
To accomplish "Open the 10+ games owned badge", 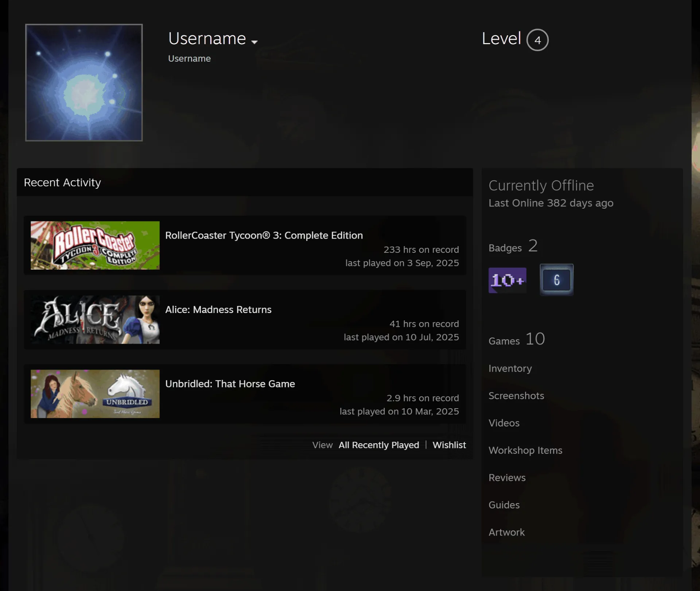I will pyautogui.click(x=507, y=280).
